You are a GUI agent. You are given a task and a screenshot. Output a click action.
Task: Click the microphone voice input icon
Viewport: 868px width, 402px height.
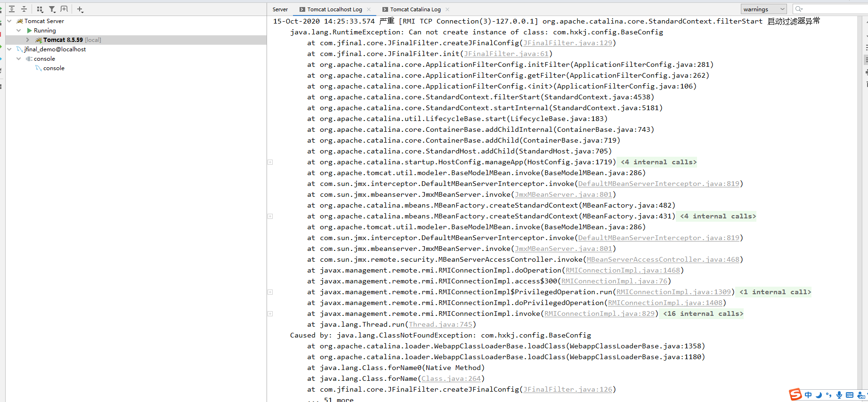click(839, 395)
